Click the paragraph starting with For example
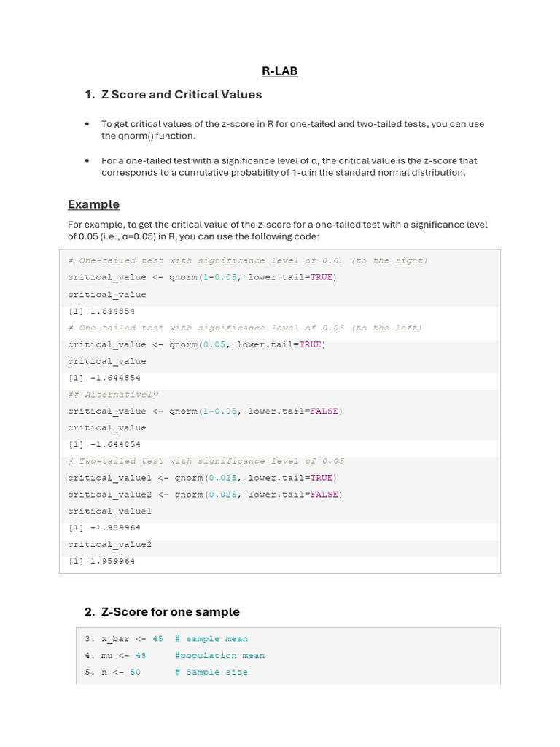 pyautogui.click(x=277, y=231)
